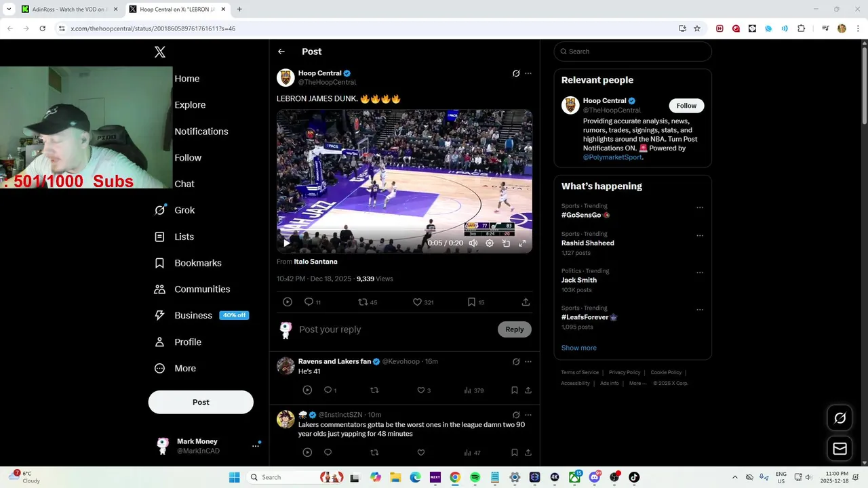Play the Lebron dunk video

tap(286, 243)
